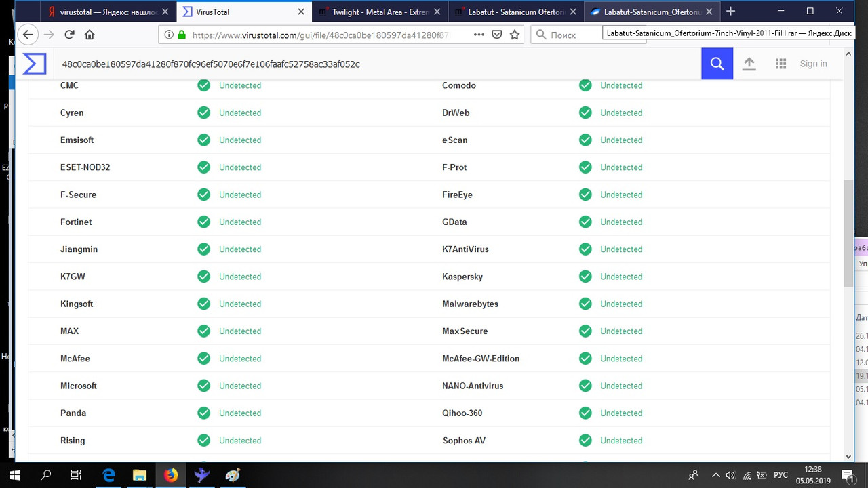Open the apps grid icon
This screenshot has width=868, height=488.
[x=781, y=64]
